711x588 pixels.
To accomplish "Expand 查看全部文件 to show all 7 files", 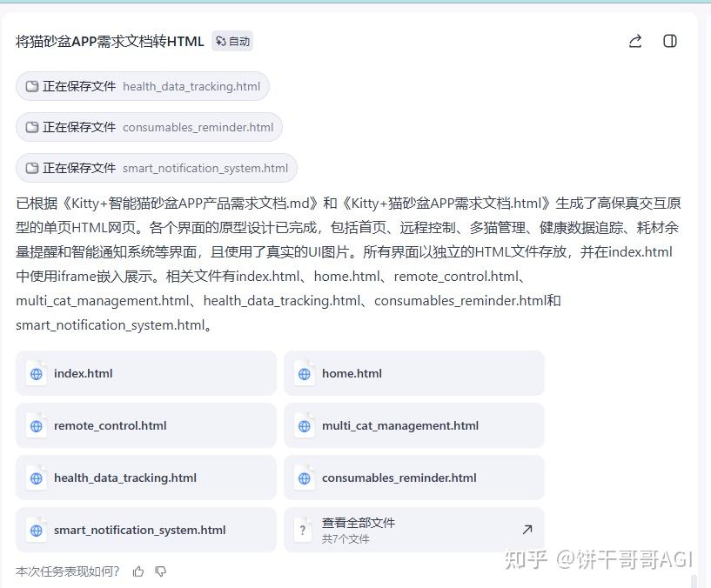I will pyautogui.click(x=414, y=529).
